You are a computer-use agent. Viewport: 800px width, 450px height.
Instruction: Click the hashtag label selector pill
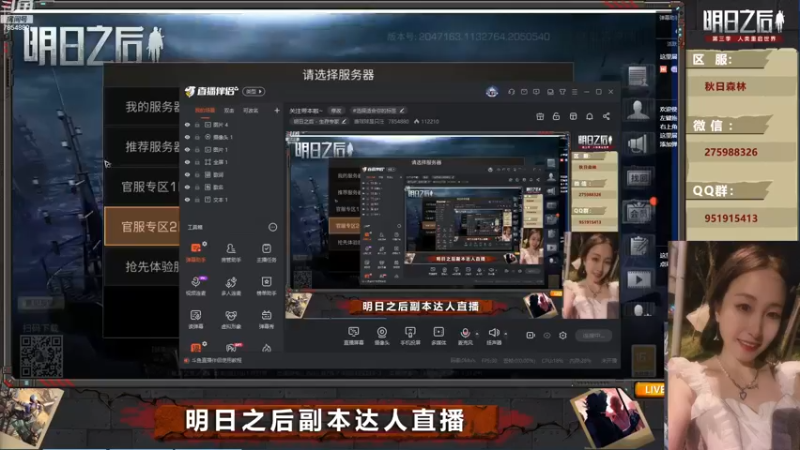pyautogui.click(x=378, y=111)
